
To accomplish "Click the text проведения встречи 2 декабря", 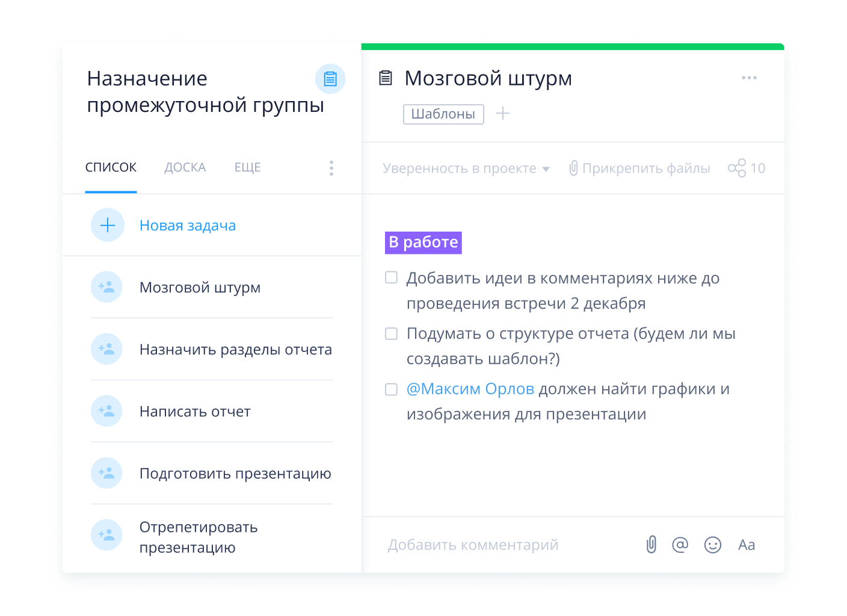I will coord(526,304).
